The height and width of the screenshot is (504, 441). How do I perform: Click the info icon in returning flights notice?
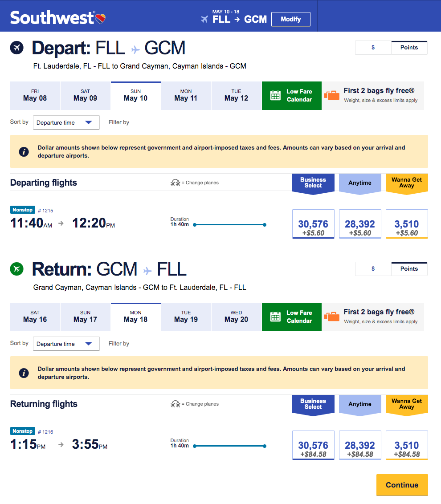pyautogui.click(x=24, y=373)
